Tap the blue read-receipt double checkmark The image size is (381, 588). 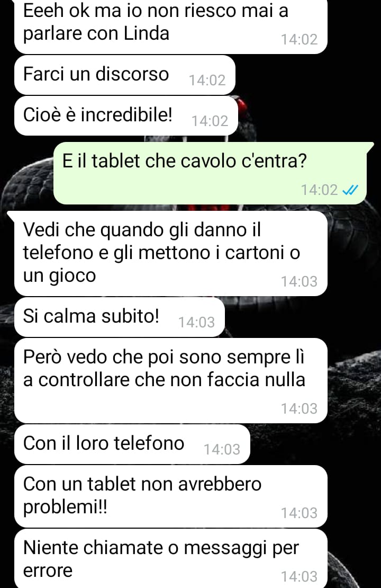tap(350, 190)
